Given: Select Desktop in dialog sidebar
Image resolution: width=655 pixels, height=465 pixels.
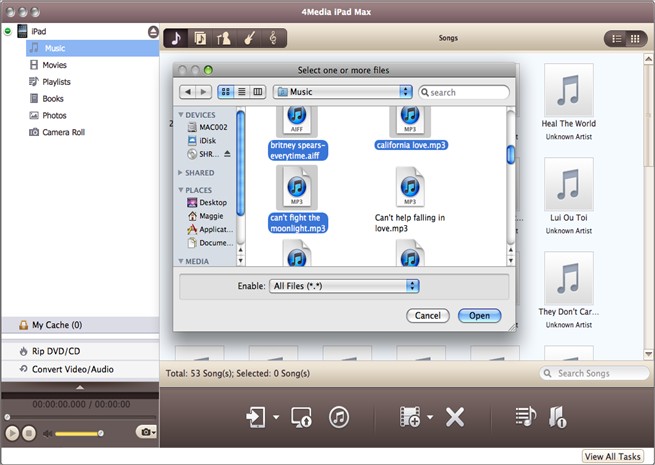Looking at the screenshot, I should [207, 203].
